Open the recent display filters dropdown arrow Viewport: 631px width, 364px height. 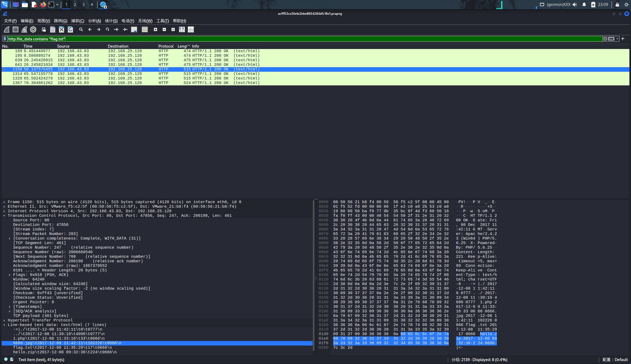[x=617, y=39]
